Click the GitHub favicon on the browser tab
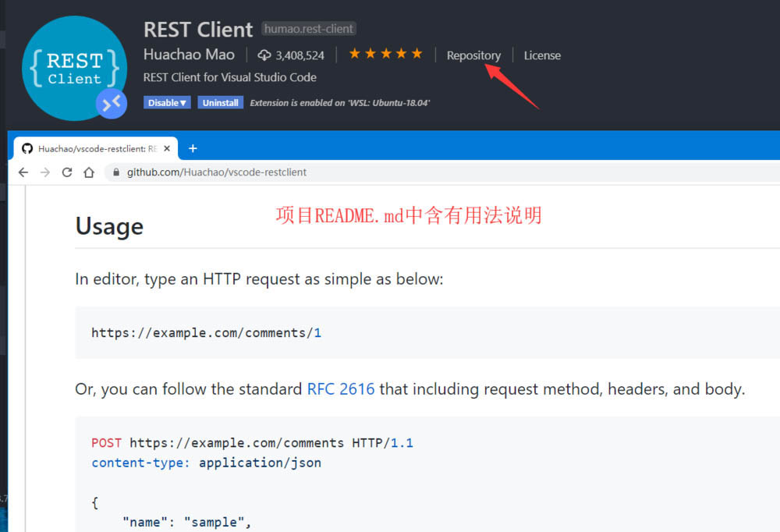Image resolution: width=780 pixels, height=532 pixels. pos(27,148)
